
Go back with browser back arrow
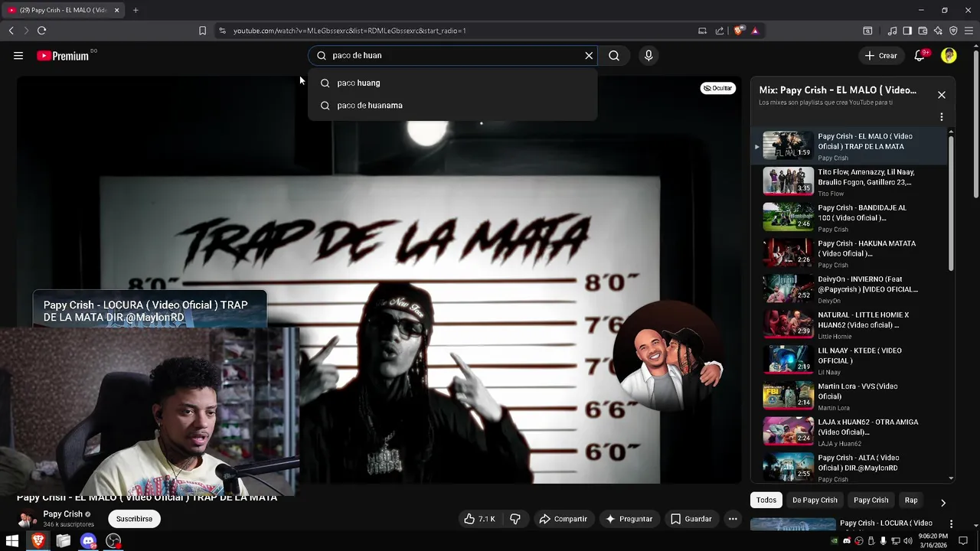coord(11,31)
